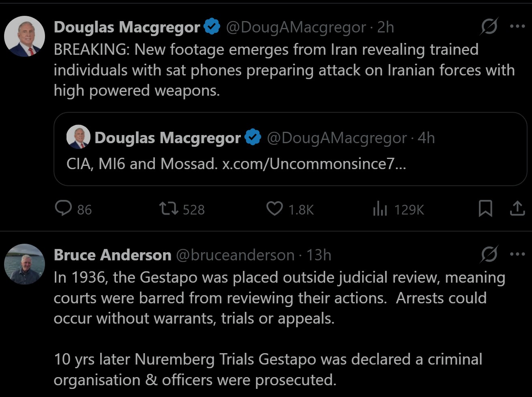The image size is (532, 397).
Task: Click the @bruceanderson handle
Action: (235, 255)
